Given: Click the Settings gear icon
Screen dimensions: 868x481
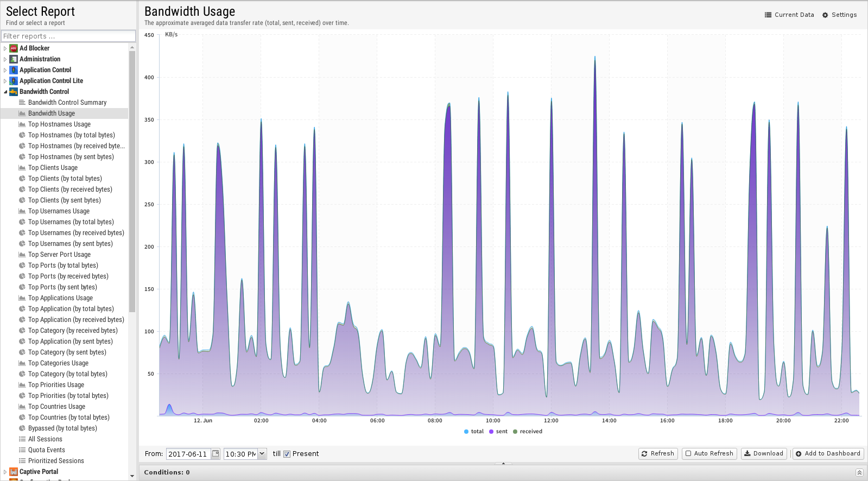Looking at the screenshot, I should (x=825, y=15).
